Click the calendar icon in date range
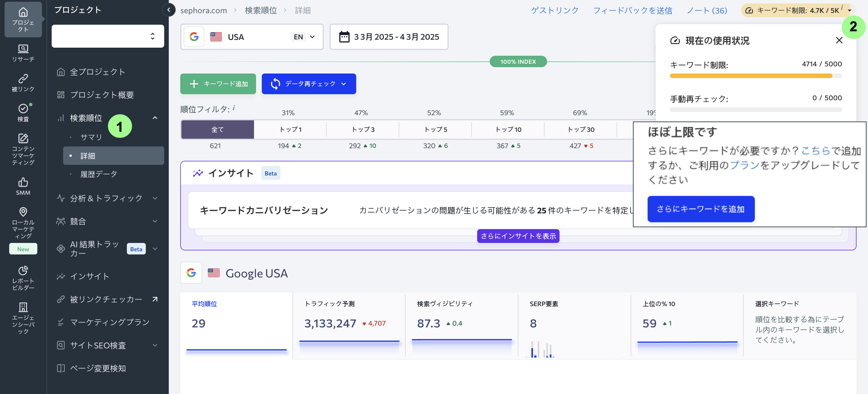The width and height of the screenshot is (868, 394). coord(344,37)
